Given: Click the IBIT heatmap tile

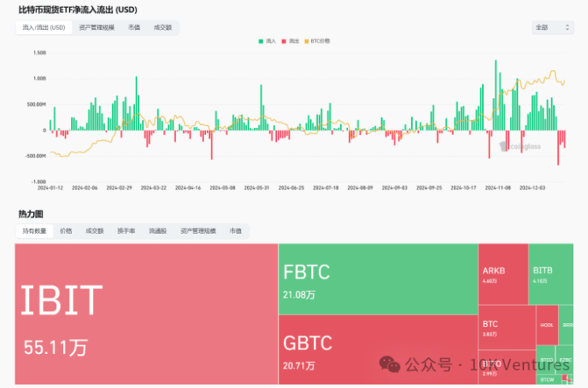Looking at the screenshot, I should (146, 315).
